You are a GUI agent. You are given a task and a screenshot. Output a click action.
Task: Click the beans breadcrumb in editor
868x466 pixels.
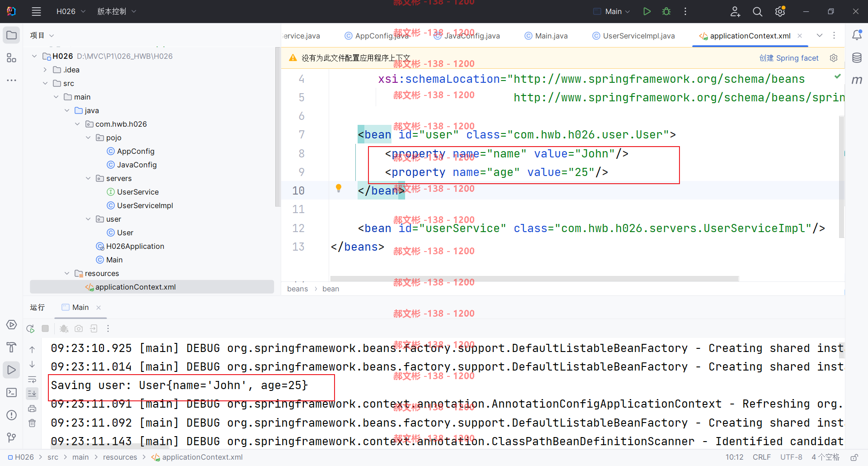297,289
